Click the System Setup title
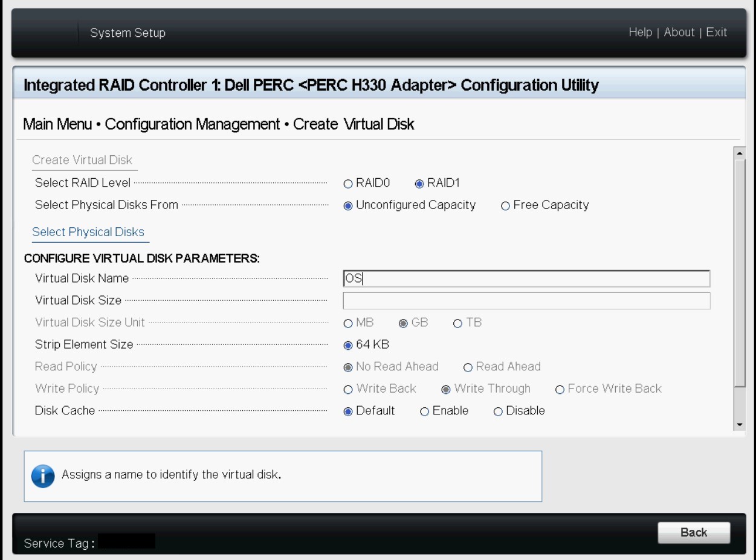Screen dimensions: 756x560 (x=128, y=33)
